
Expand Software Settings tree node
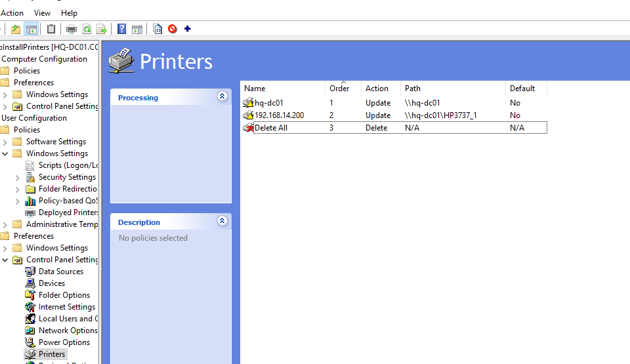click(x=5, y=142)
